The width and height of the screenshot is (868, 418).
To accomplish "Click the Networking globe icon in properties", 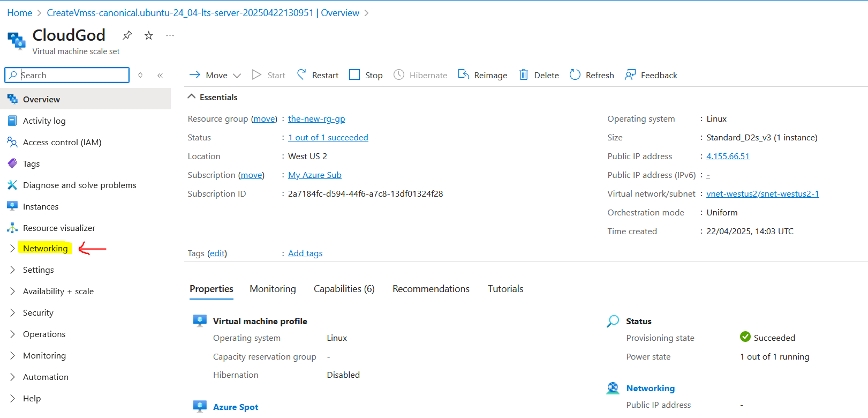I will (x=613, y=388).
